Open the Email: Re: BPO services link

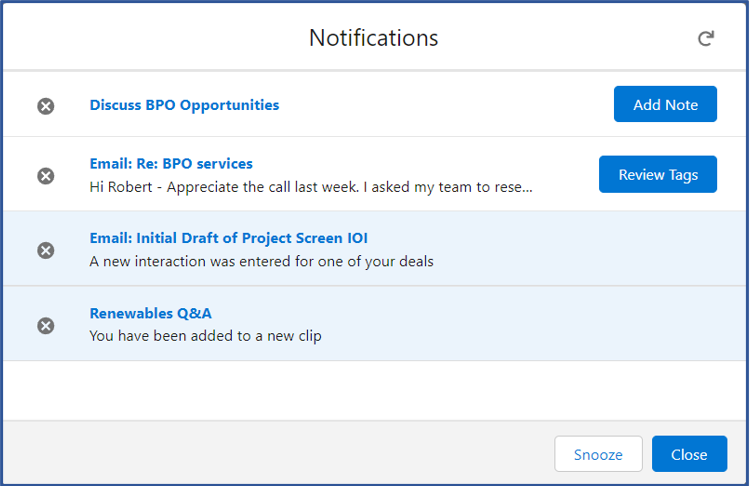171,164
